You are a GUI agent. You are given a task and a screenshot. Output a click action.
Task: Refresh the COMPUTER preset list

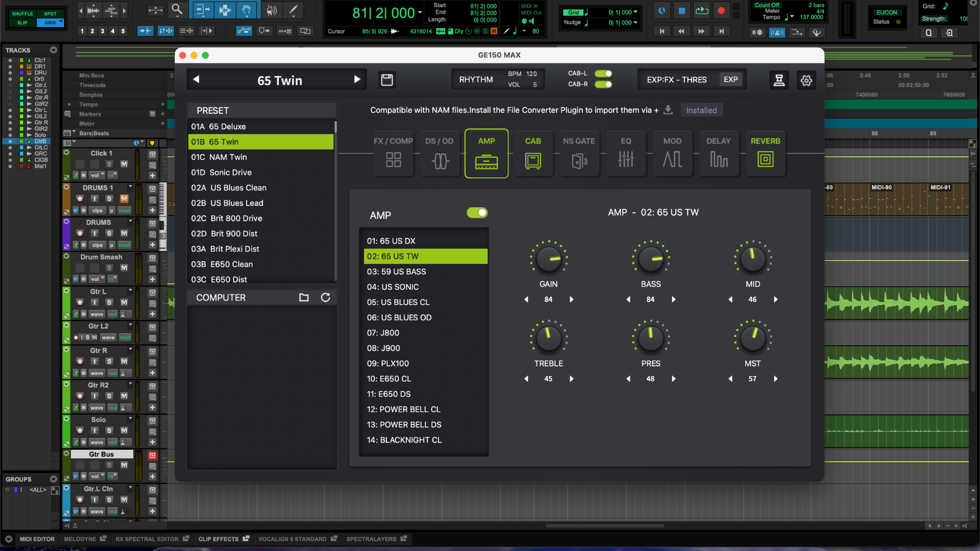pos(325,297)
